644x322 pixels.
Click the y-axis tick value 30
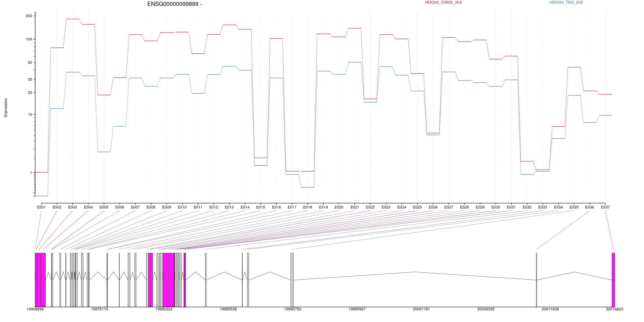(30, 80)
